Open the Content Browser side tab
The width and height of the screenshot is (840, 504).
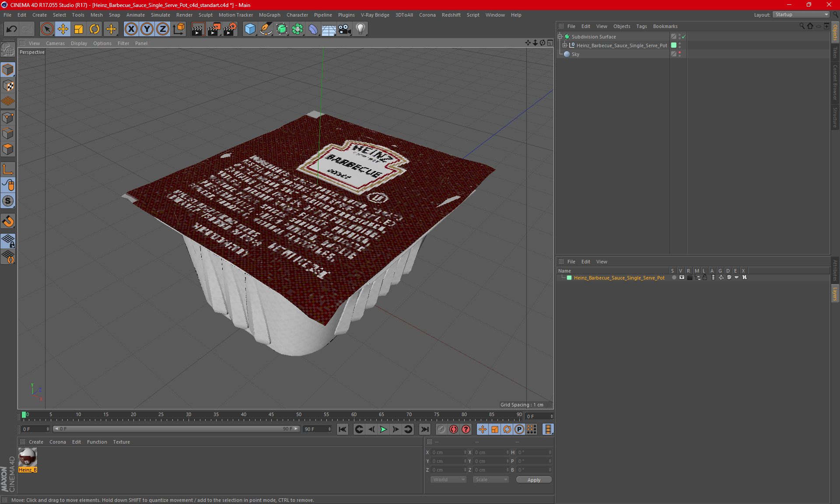point(835,82)
